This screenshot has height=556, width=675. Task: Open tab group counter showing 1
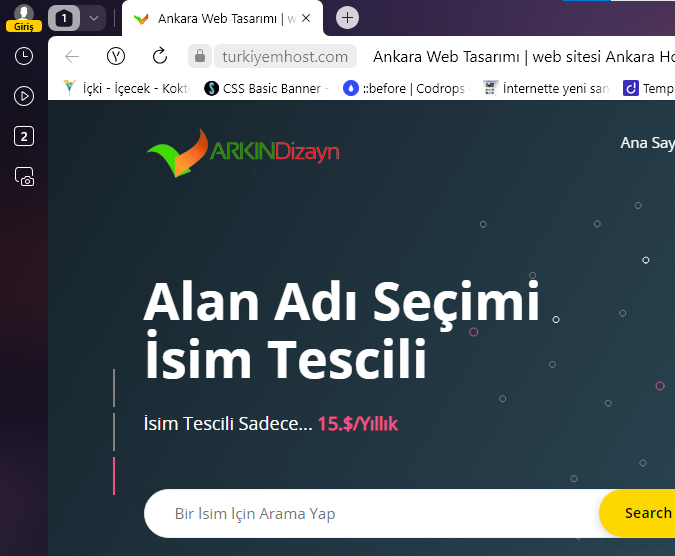64,18
